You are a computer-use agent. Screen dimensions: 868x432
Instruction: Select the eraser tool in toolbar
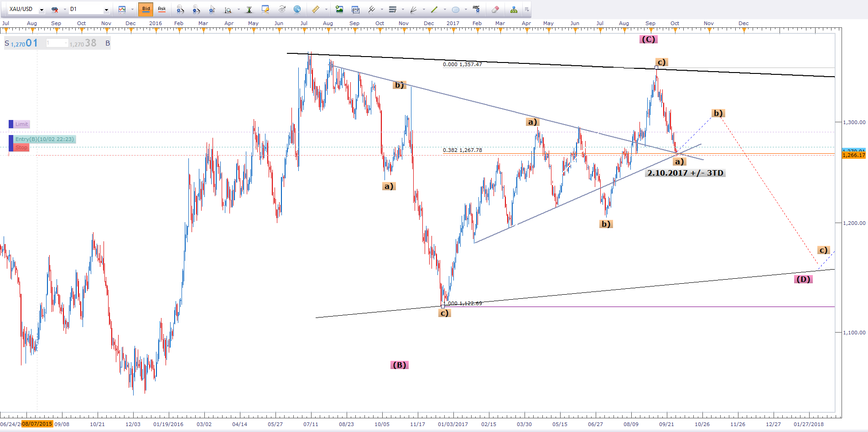tap(495, 9)
